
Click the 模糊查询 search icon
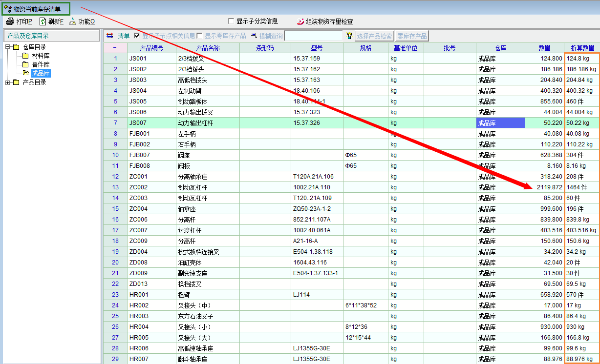[x=254, y=36]
